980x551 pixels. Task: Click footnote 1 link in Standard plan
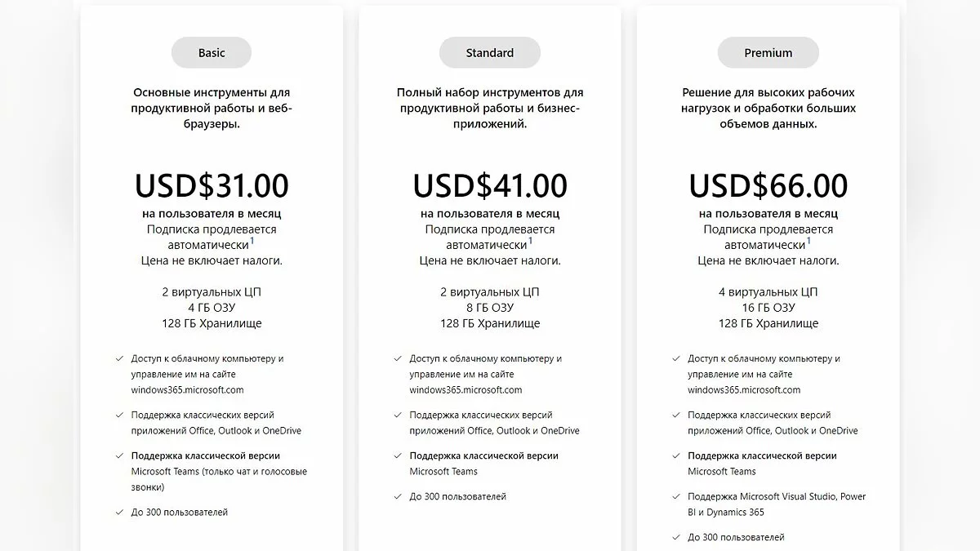(x=531, y=241)
